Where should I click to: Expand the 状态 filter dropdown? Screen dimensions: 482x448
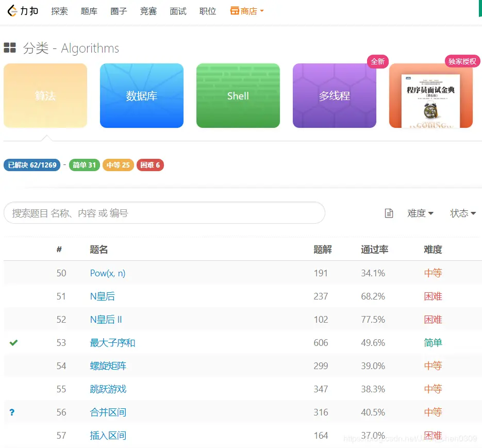click(x=463, y=213)
